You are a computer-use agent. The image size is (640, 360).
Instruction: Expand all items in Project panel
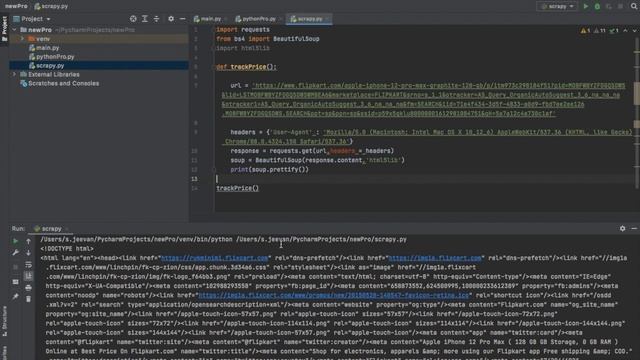pyautogui.click(x=144, y=19)
